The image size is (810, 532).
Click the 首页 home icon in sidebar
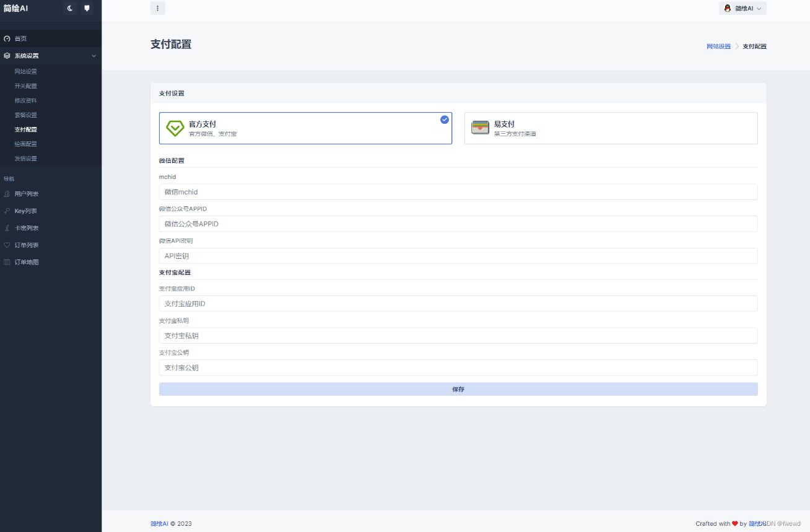(x=6, y=38)
